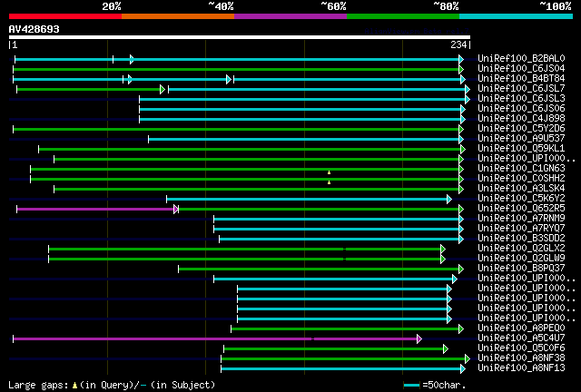Select the UniRef100_C5K6Y2 label
Screen dimensions: 581x392
[x=521, y=199]
